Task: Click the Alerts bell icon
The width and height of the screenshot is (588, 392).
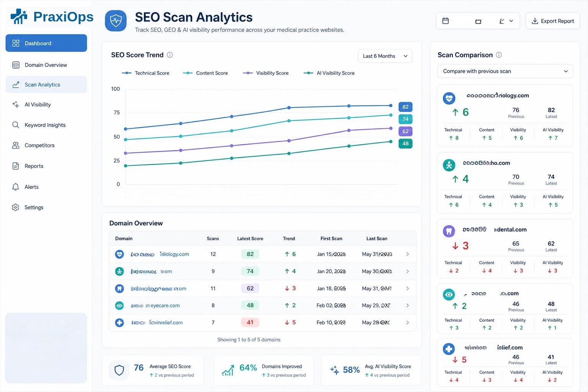Action: coord(16,187)
